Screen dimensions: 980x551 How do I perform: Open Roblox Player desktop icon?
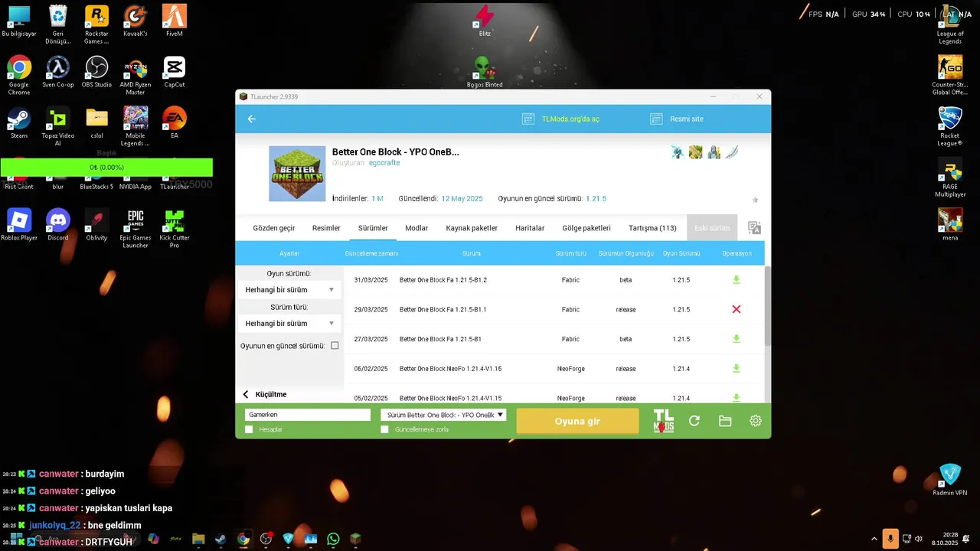click(x=19, y=225)
